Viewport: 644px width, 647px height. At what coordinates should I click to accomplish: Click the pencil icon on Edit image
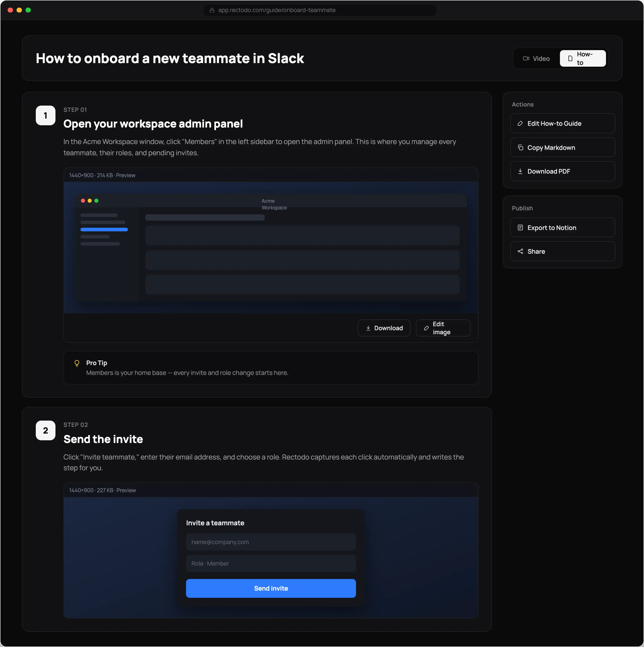click(x=426, y=328)
